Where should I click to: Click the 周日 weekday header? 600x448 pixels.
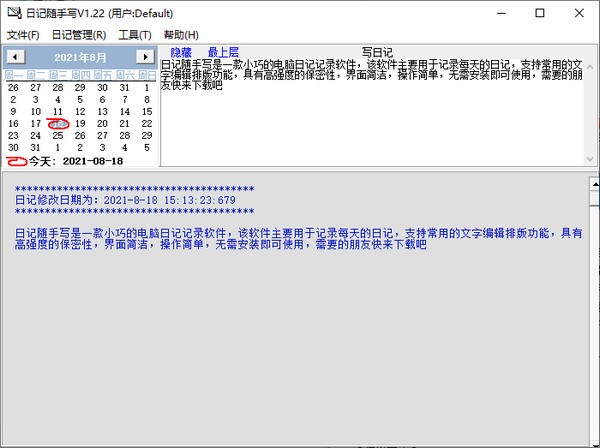point(147,75)
